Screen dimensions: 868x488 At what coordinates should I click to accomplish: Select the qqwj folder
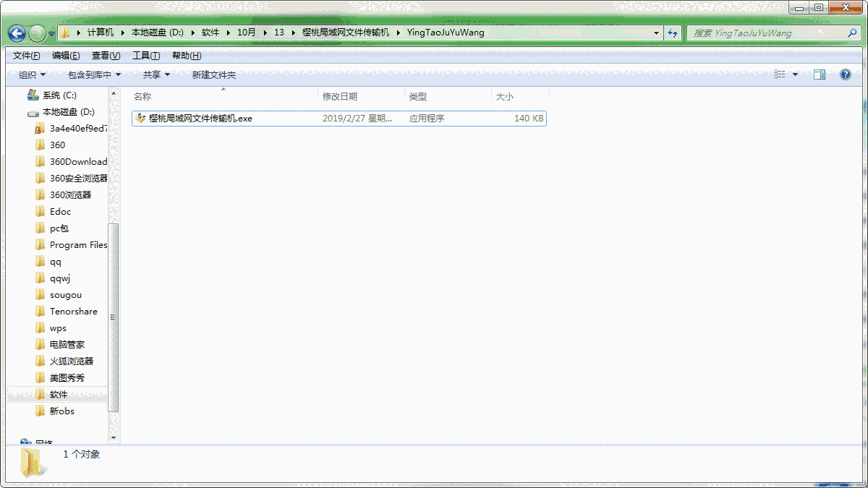tap(60, 278)
